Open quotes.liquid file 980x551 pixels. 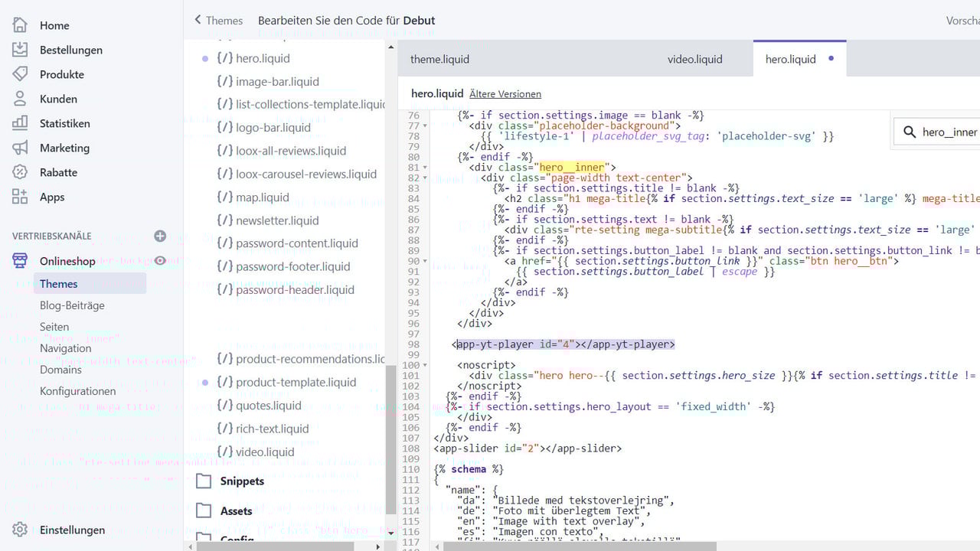[x=269, y=406]
